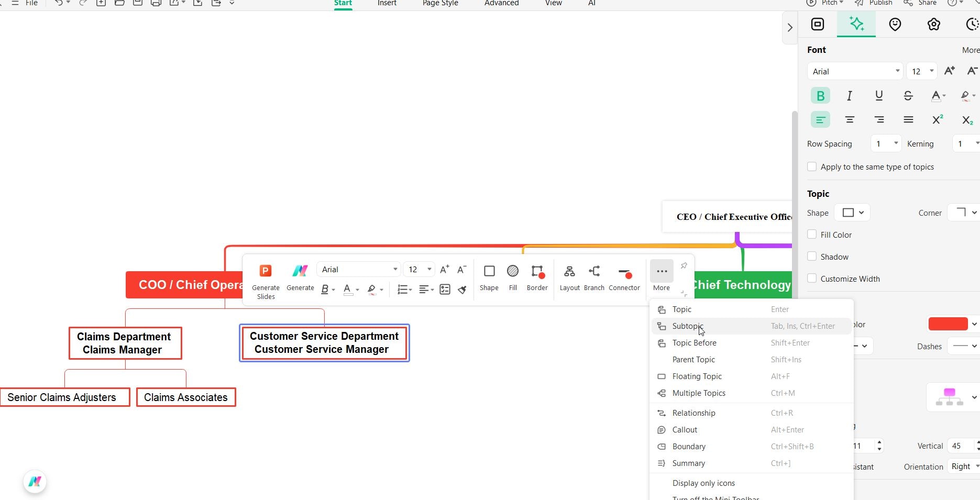Toggle Italic in the Font panel
The width and height of the screenshot is (980, 500).
point(850,96)
